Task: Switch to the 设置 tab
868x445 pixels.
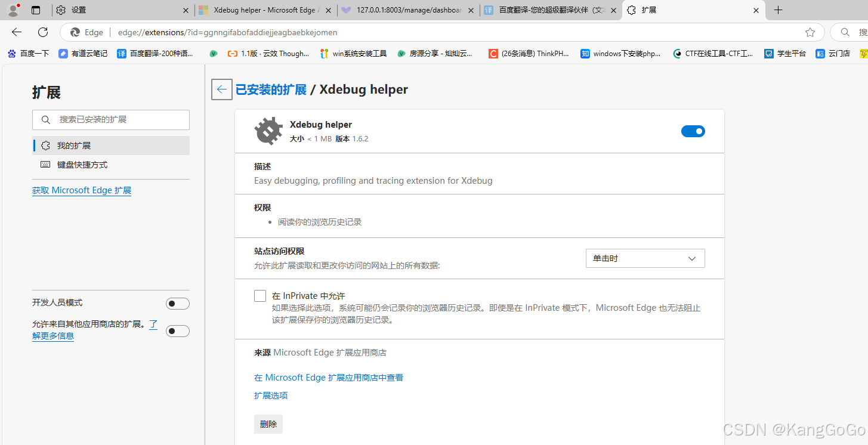Action: (x=123, y=10)
